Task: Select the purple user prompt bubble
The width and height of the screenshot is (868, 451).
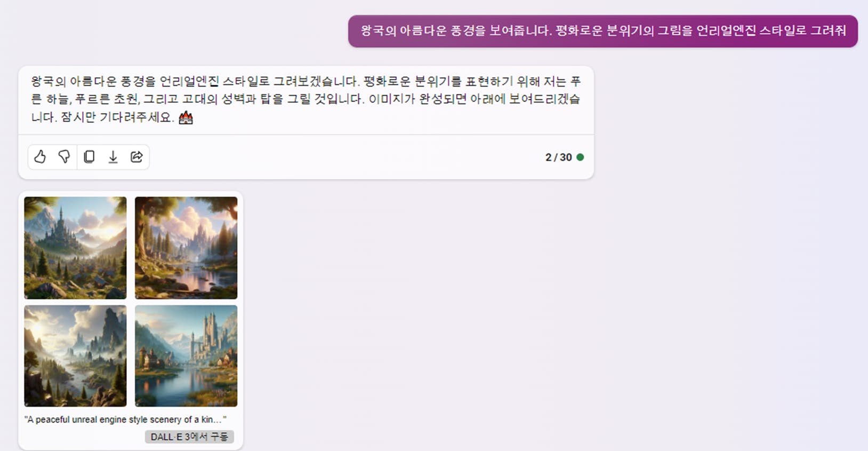Action: tap(603, 31)
